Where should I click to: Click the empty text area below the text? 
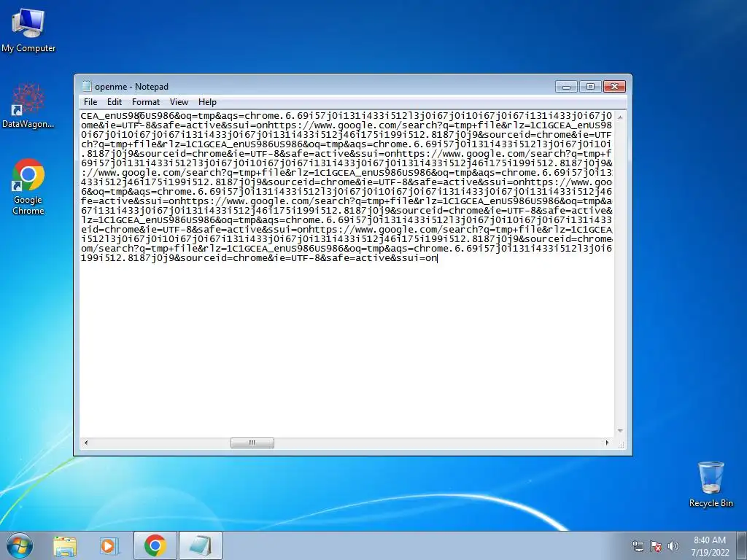pyautogui.click(x=347, y=350)
